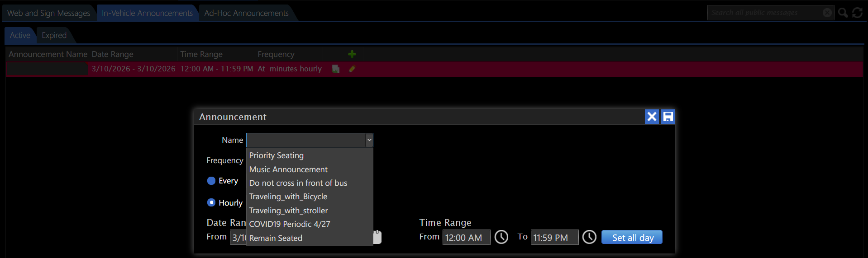Click the pencil edit icon in announcement row
868x258 pixels.
coord(352,69)
